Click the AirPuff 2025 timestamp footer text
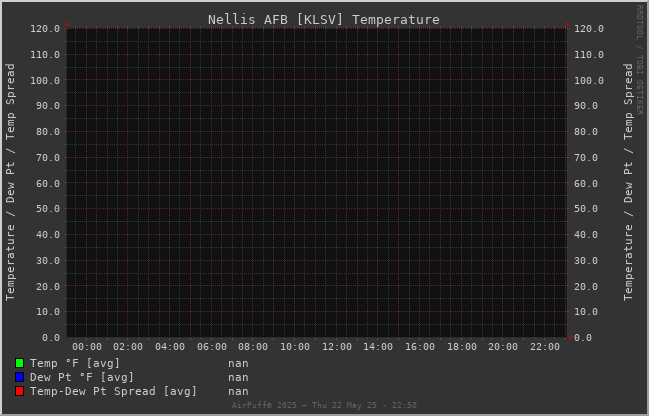The image size is (649, 416). [324, 405]
